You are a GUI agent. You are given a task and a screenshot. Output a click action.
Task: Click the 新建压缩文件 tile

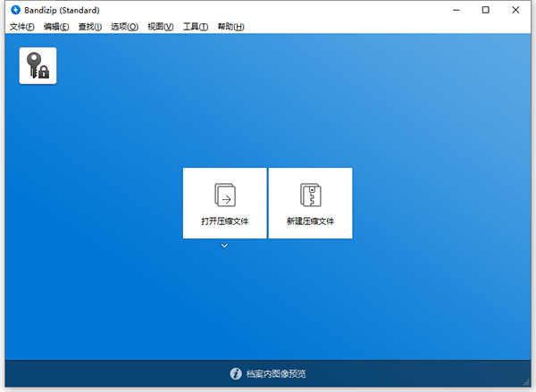pos(310,203)
